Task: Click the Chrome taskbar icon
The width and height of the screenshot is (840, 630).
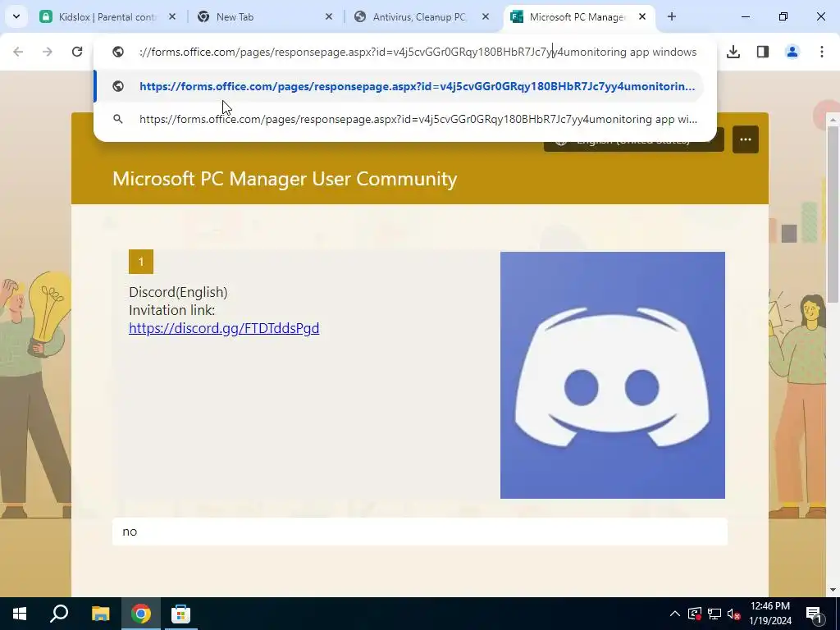Action: pyautogui.click(x=141, y=614)
